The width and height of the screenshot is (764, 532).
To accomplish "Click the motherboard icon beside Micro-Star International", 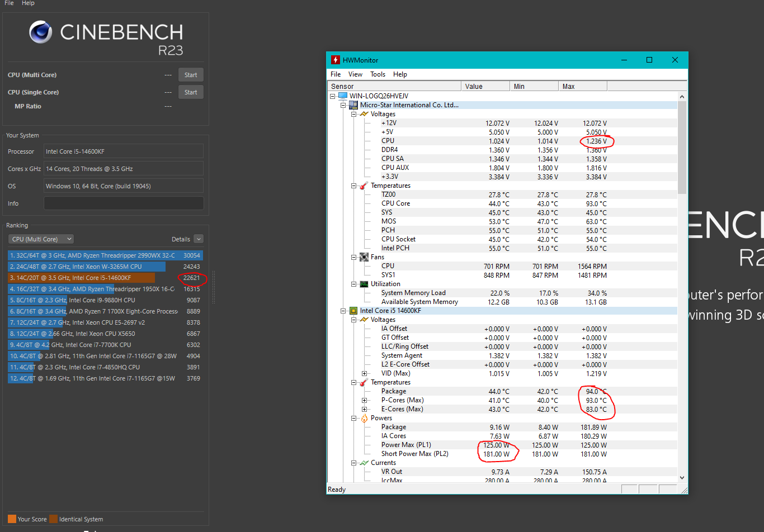I will point(353,105).
